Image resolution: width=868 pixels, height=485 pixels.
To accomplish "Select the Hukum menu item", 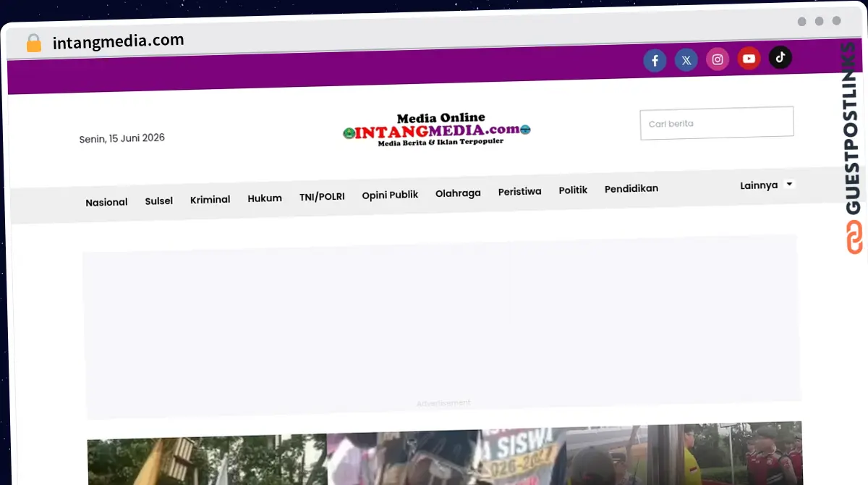I will click(x=265, y=198).
